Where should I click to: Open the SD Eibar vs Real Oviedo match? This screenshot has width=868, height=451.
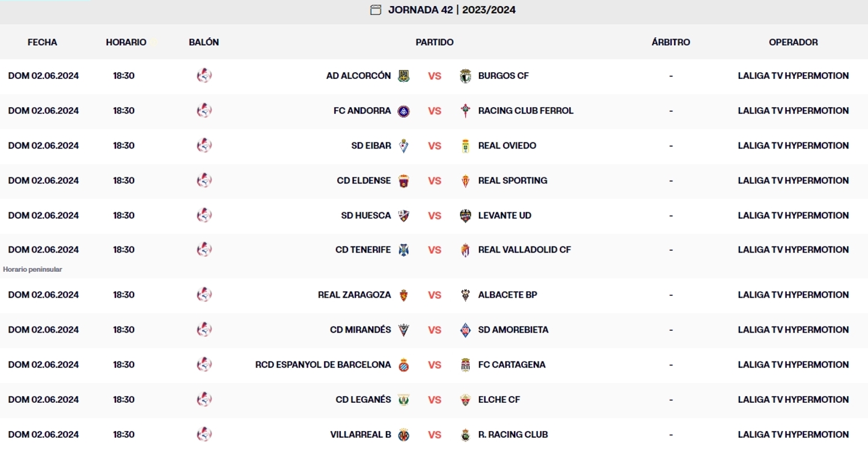pos(434,146)
